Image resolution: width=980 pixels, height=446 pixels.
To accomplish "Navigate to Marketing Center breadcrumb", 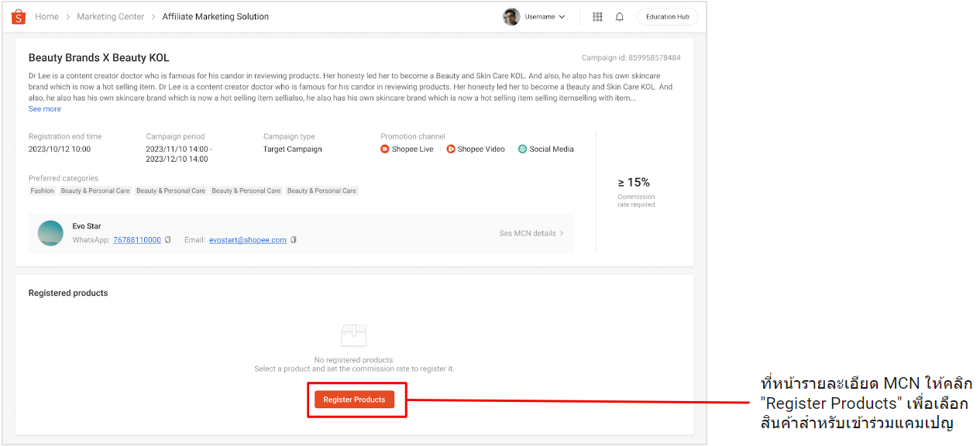I will tap(110, 16).
